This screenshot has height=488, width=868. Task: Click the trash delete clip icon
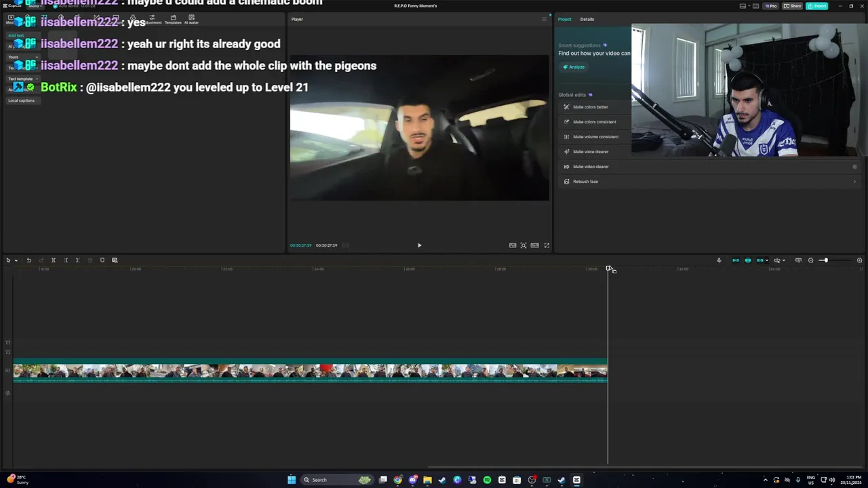pos(90,260)
